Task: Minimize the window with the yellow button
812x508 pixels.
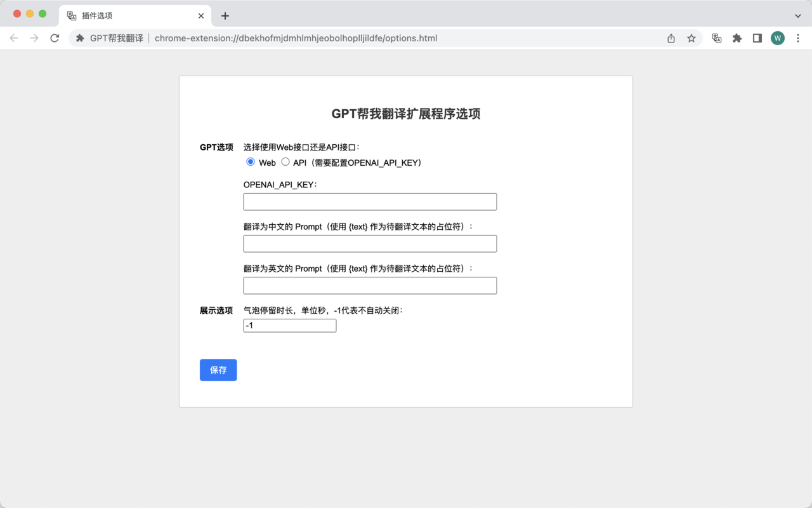Action: coord(30,14)
